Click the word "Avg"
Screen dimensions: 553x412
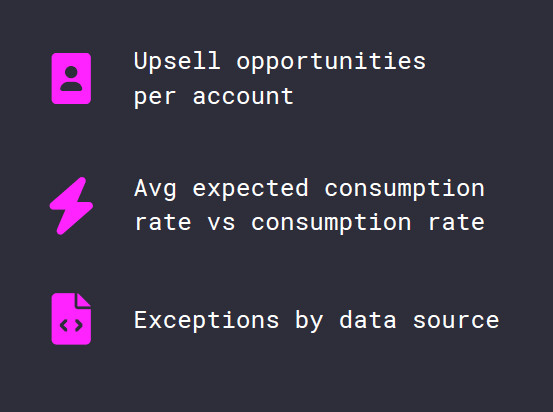(155, 189)
